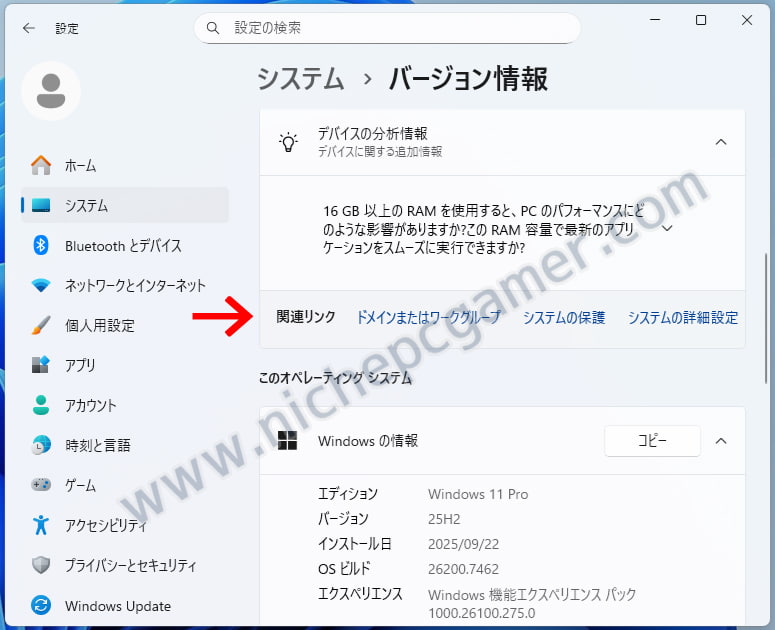The height and width of the screenshot is (630, 775).
Task: Click the コピー button
Action: [x=652, y=440]
